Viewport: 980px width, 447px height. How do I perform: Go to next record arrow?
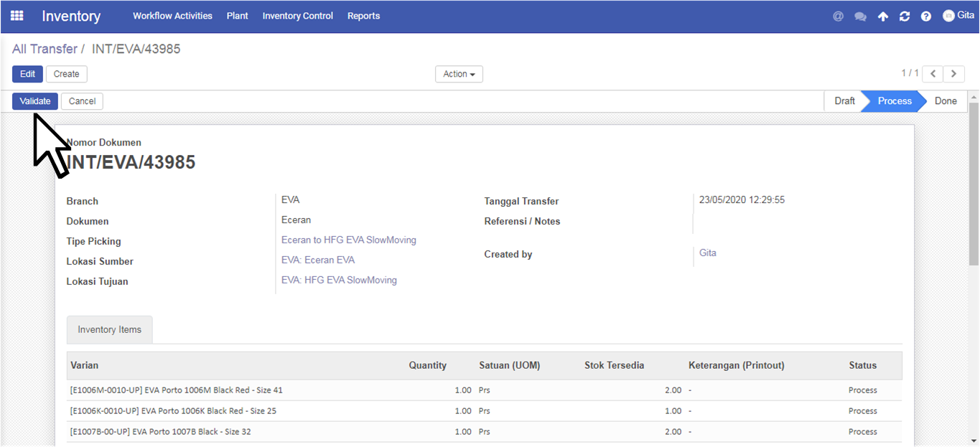click(953, 74)
